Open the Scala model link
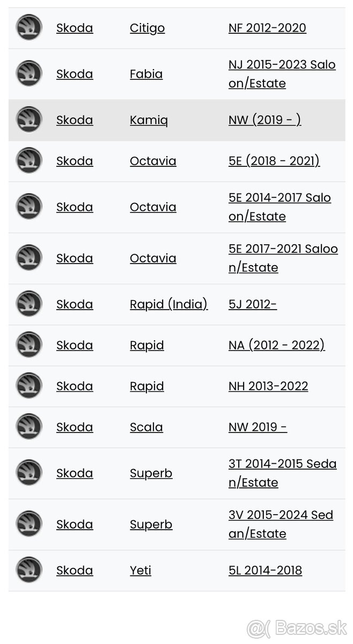This screenshot has height=644, width=353. point(146,427)
